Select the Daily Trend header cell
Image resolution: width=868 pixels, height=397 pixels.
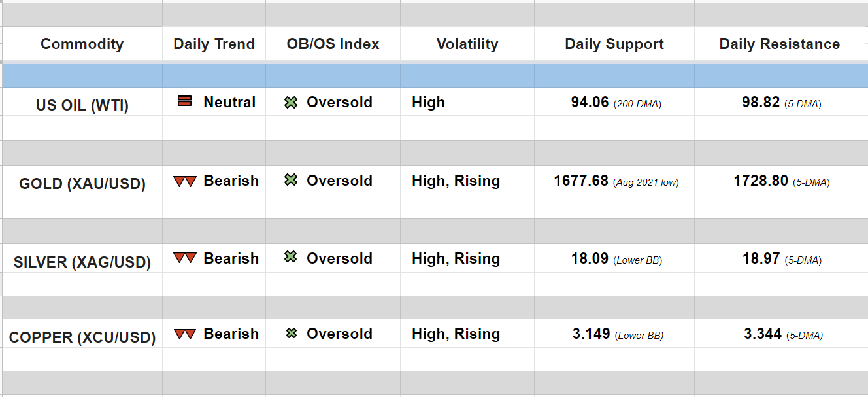[214, 44]
